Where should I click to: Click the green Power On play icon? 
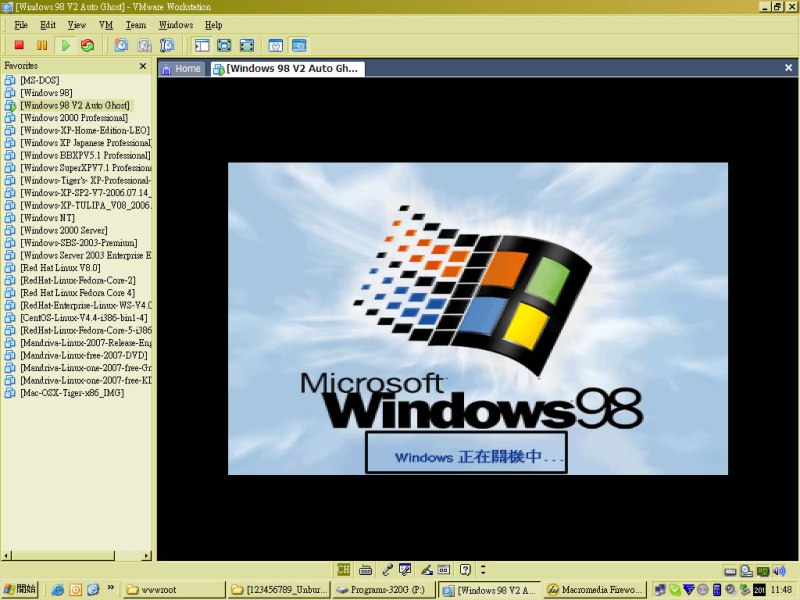pyautogui.click(x=65, y=45)
